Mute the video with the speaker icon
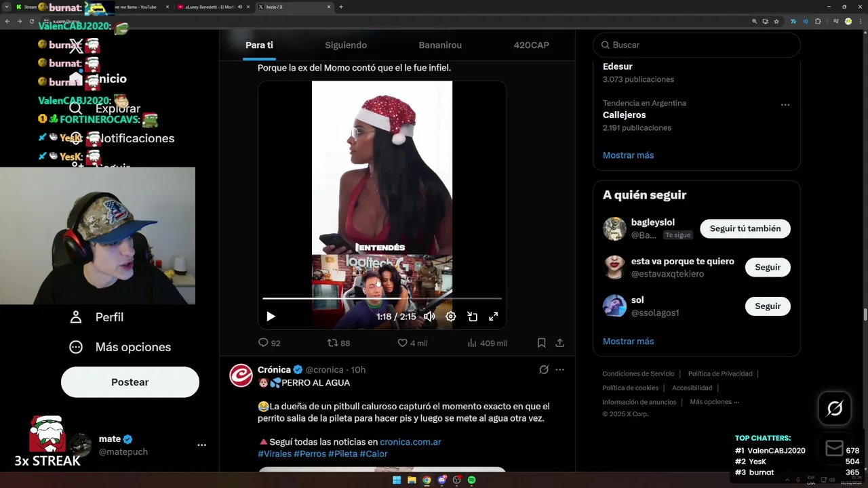Screen dimensions: 868x488 429,317
